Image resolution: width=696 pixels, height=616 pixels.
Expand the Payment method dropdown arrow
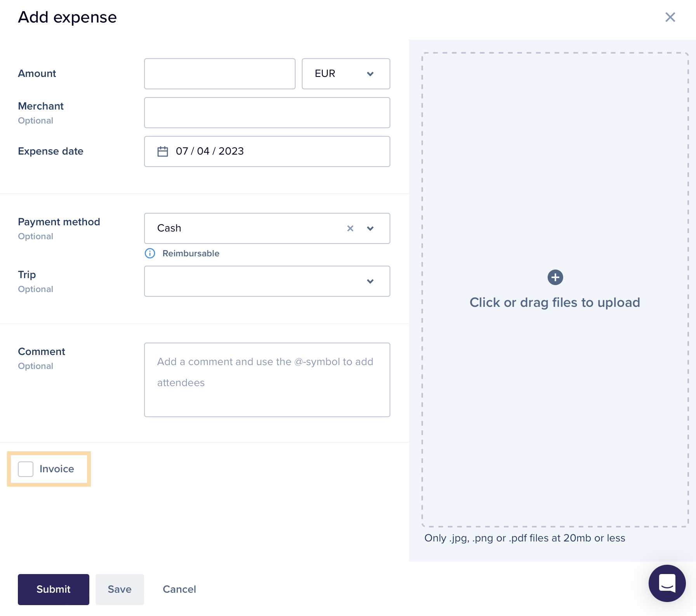click(x=371, y=228)
